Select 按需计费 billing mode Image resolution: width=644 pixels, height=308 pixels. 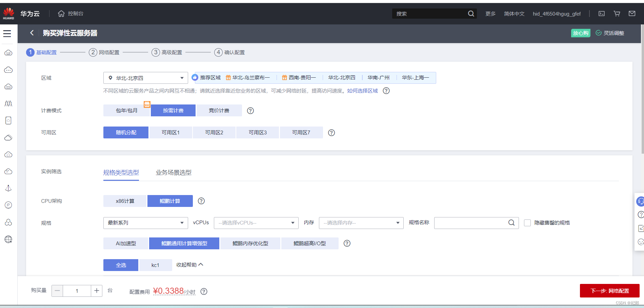click(x=173, y=111)
